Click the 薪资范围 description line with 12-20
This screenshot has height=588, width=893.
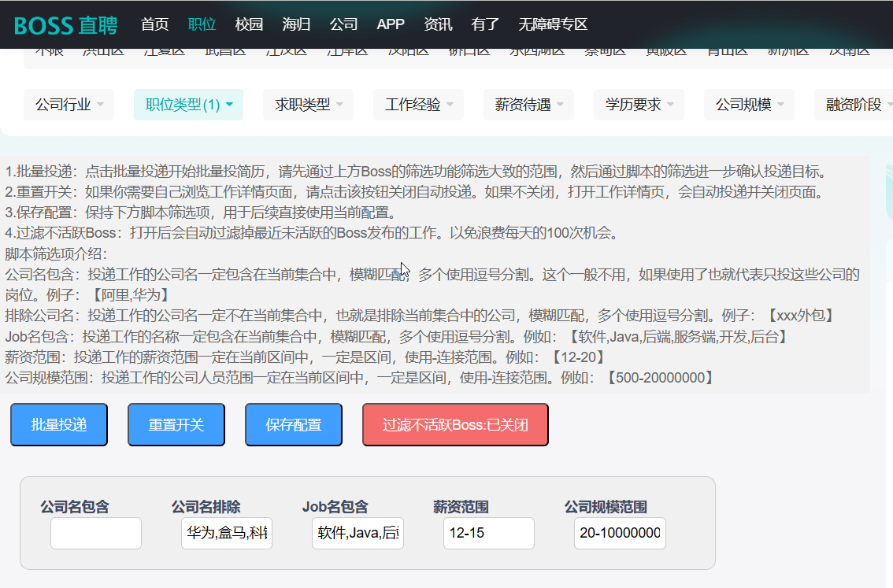tap(306, 357)
